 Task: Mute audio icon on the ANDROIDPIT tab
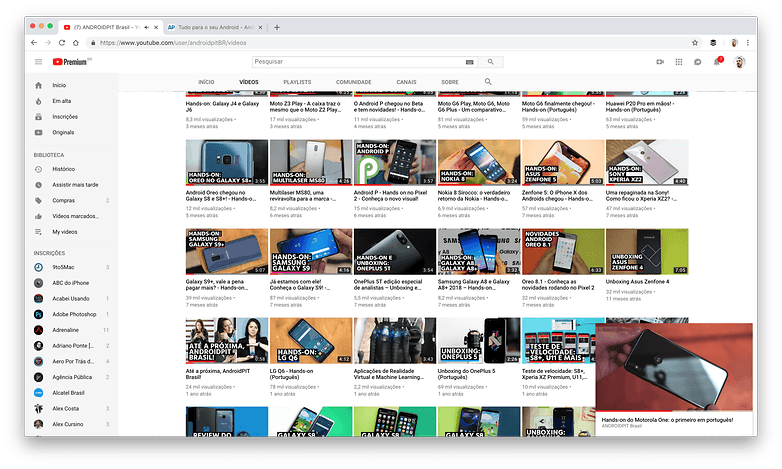[147, 27]
